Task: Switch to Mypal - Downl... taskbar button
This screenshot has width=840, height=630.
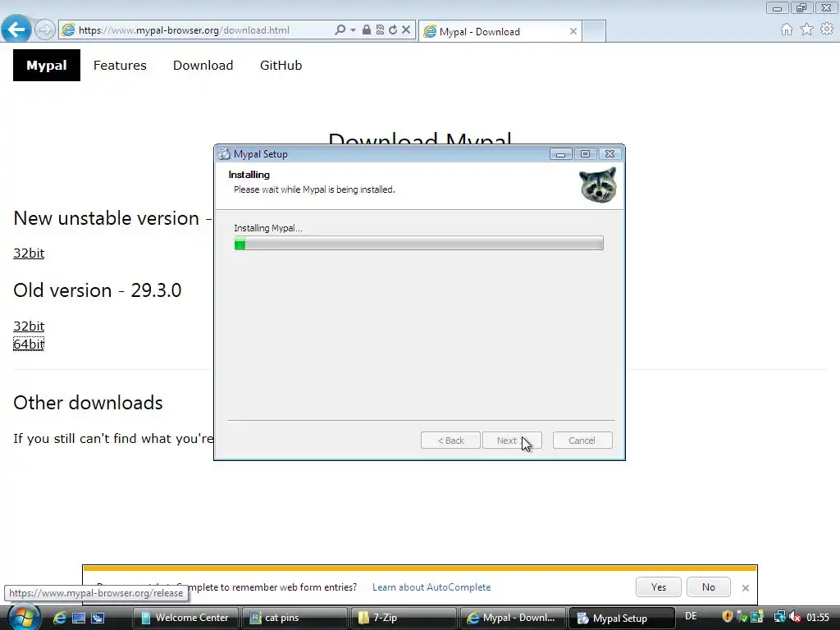Action: pos(513,618)
